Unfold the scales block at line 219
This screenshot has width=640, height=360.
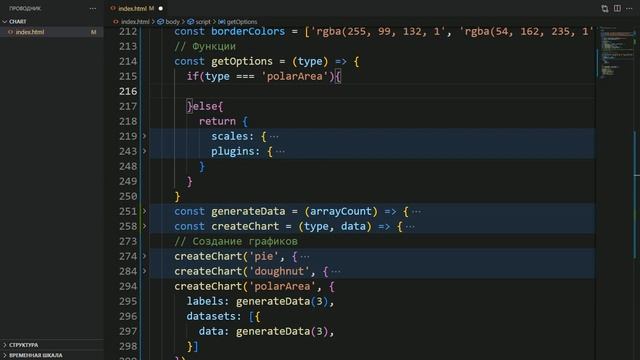pyautogui.click(x=144, y=136)
